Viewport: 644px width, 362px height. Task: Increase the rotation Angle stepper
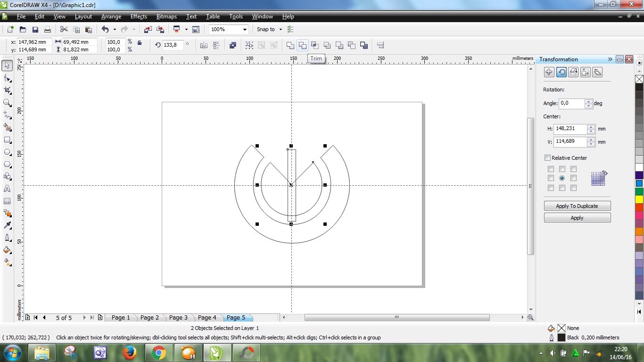point(588,101)
